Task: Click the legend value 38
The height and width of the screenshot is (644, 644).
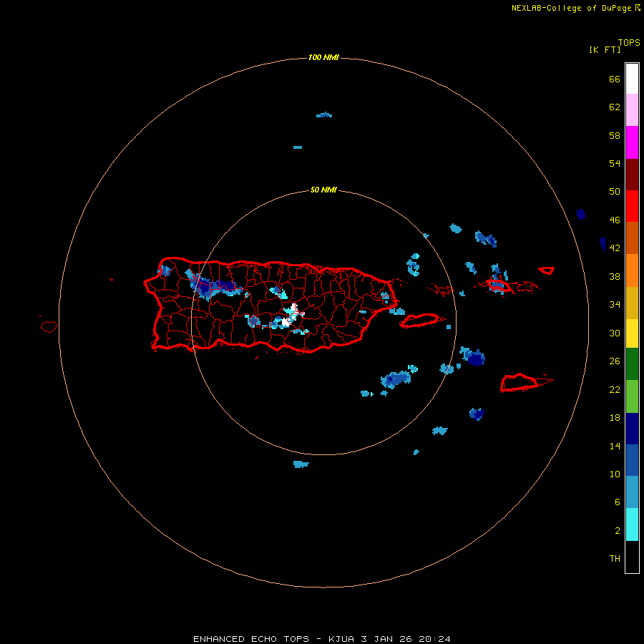Action: pos(615,276)
